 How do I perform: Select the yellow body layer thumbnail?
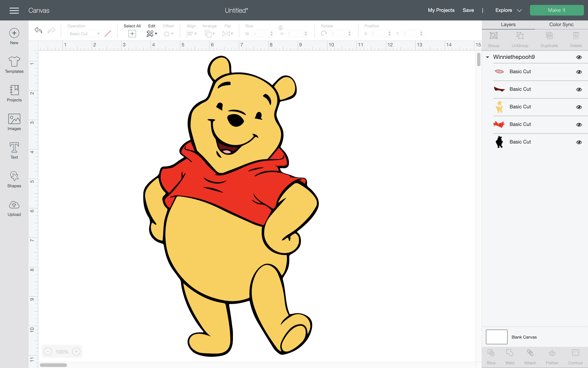[499, 107]
